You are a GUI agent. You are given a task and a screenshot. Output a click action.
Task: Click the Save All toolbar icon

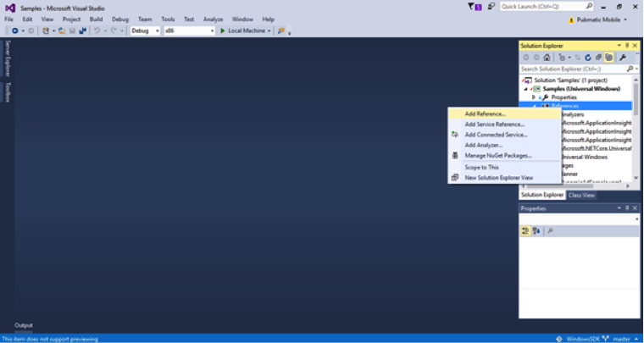coord(82,30)
